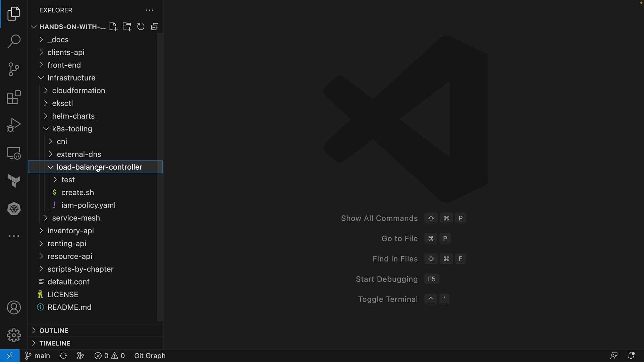The height and width of the screenshot is (362, 644).
Task: Open the Kubernetes extension view
Action: 14,209
